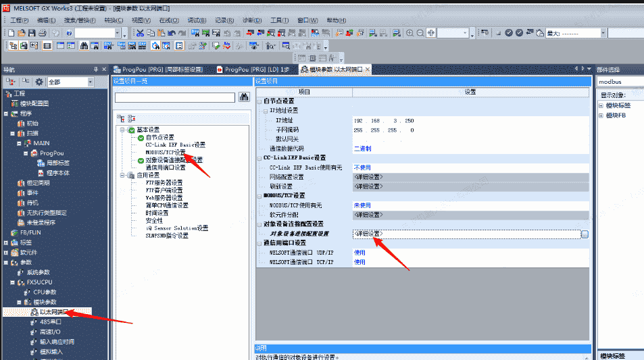Click the Zoom out magnifier icon
Image resolution: width=644 pixels, height=360 pixels.
click(x=420, y=32)
